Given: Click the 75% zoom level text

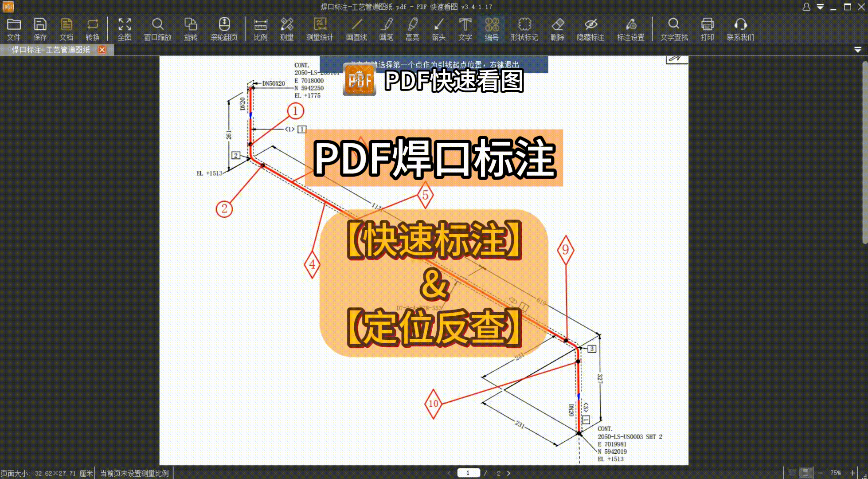Looking at the screenshot, I should [x=836, y=473].
